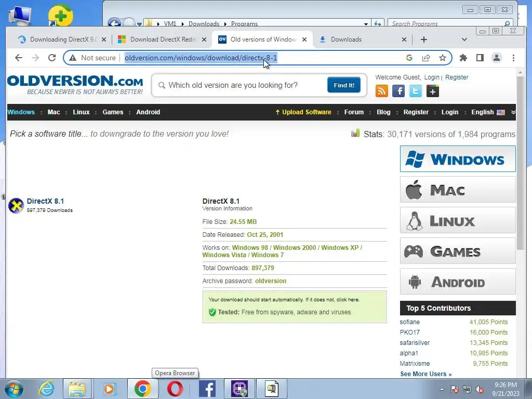Click the muted volume tray icon
The width and height of the screenshot is (532, 399).
click(480, 389)
